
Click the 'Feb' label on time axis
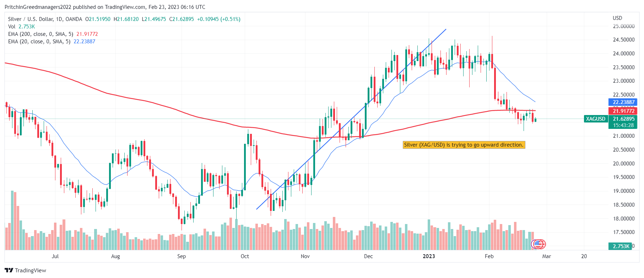(x=489, y=256)
